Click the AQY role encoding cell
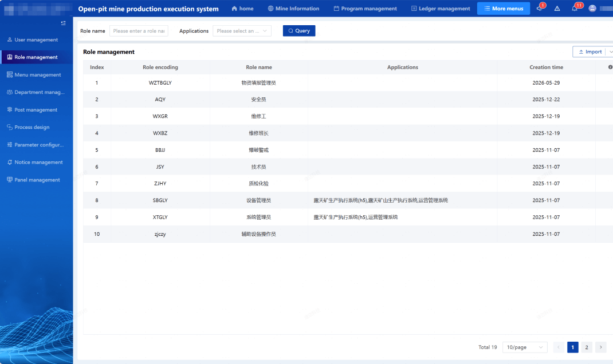This screenshot has width=613, height=364. click(x=160, y=100)
